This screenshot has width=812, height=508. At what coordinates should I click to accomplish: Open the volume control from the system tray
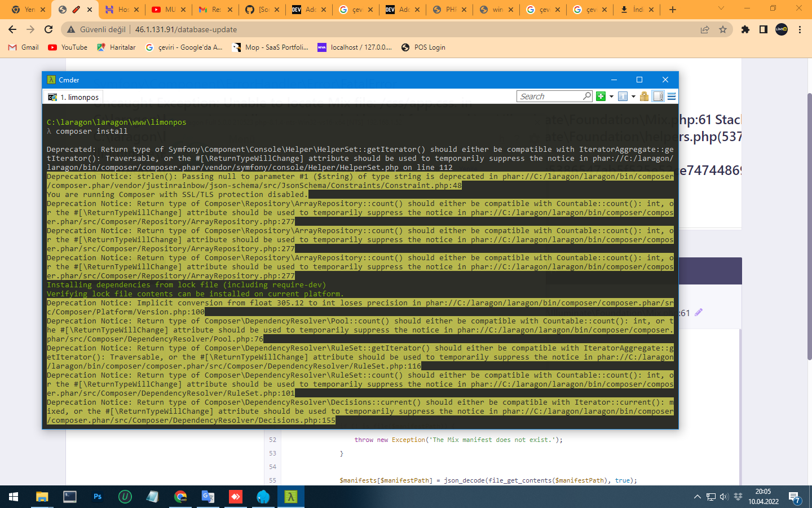[723, 497]
